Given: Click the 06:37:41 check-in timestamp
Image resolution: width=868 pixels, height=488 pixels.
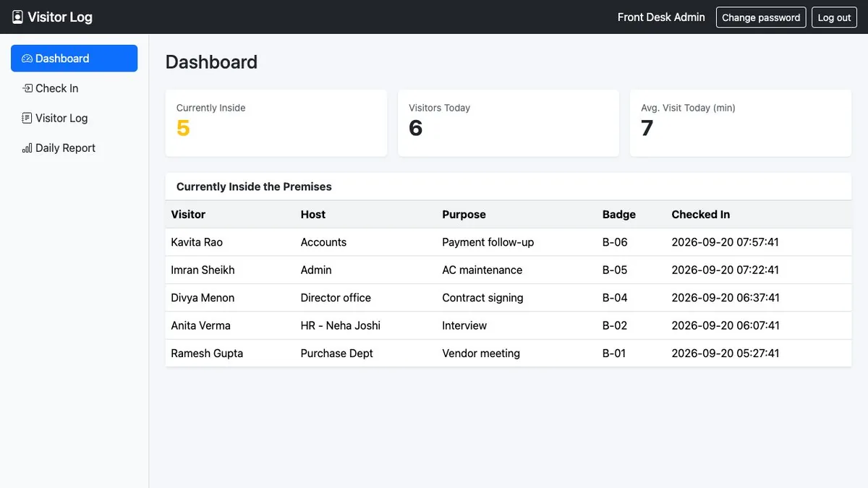Looking at the screenshot, I should [x=726, y=298].
